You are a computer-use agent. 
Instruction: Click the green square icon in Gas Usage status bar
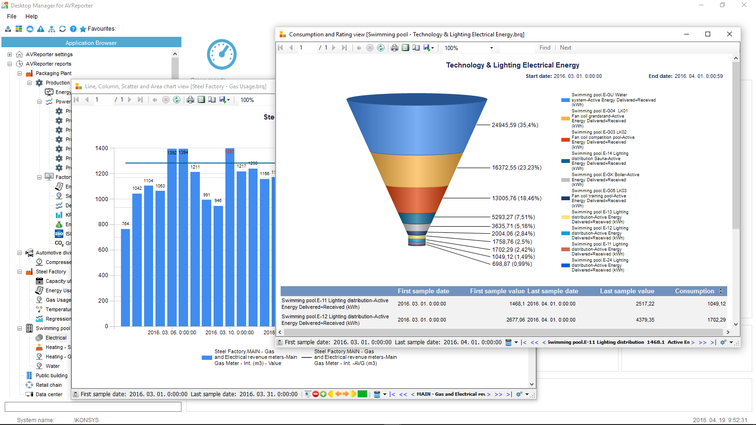pyautogui.click(x=362, y=394)
